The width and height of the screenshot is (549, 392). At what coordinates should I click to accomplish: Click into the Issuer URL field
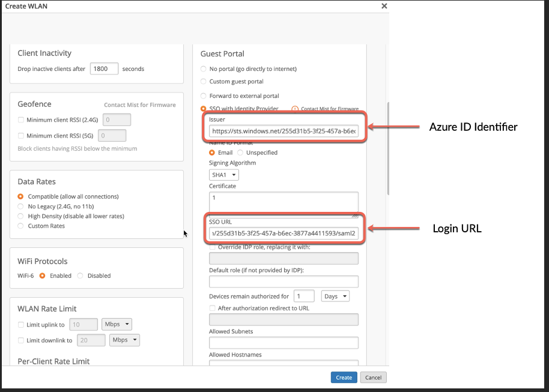point(283,131)
